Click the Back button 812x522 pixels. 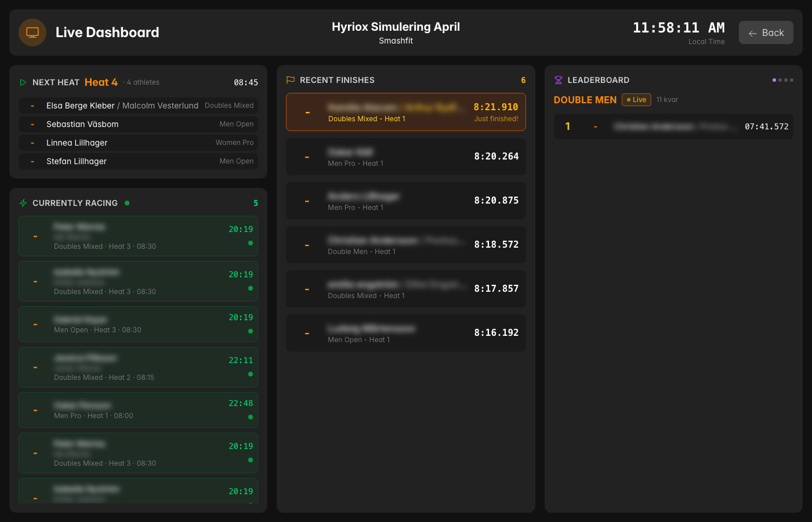click(x=766, y=32)
